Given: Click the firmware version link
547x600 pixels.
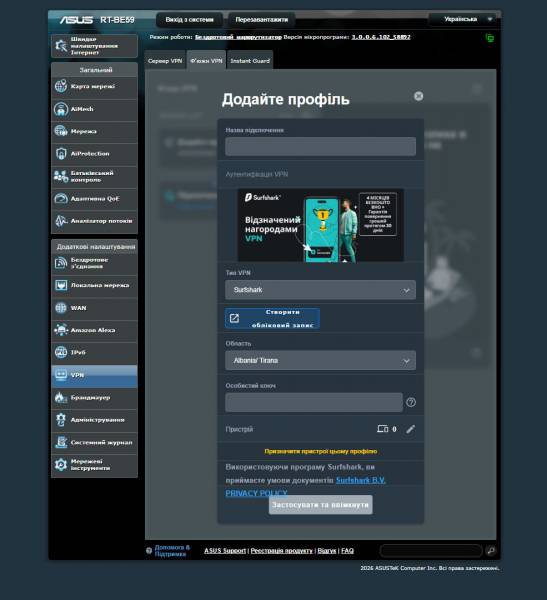Looking at the screenshot, I should [381, 37].
